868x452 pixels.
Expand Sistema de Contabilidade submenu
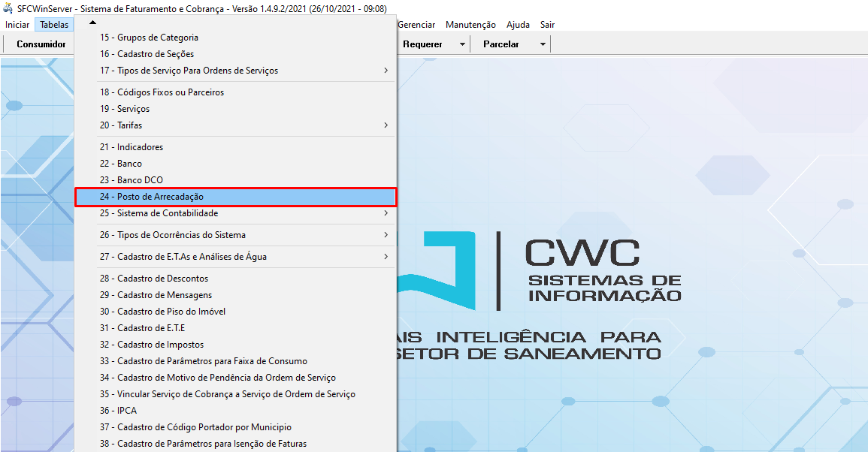coord(386,213)
